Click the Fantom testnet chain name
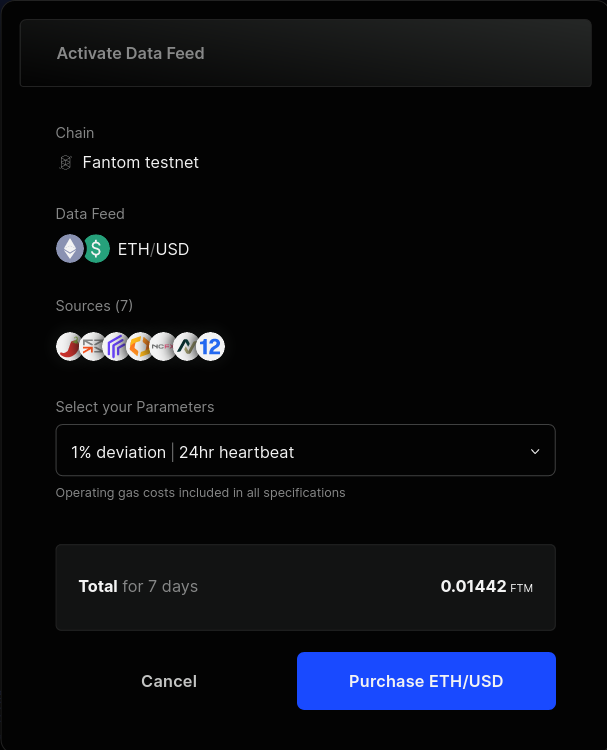The height and width of the screenshot is (750, 607). pyautogui.click(x=141, y=162)
